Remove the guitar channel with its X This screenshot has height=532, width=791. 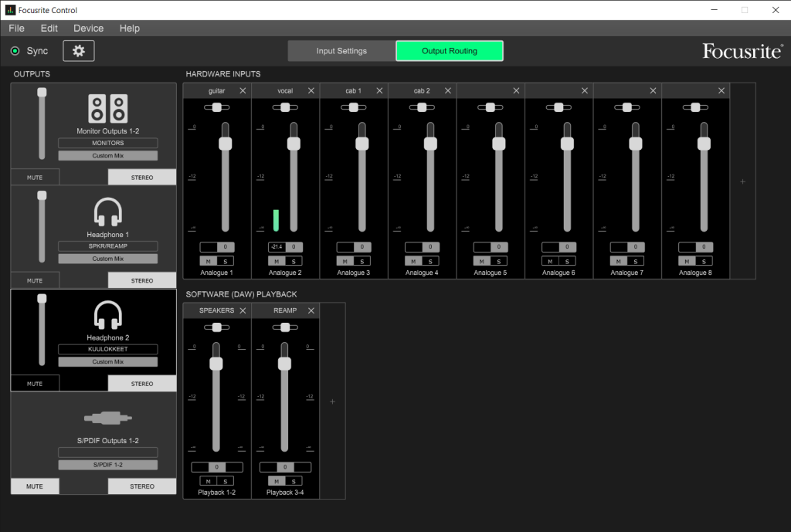pyautogui.click(x=243, y=91)
